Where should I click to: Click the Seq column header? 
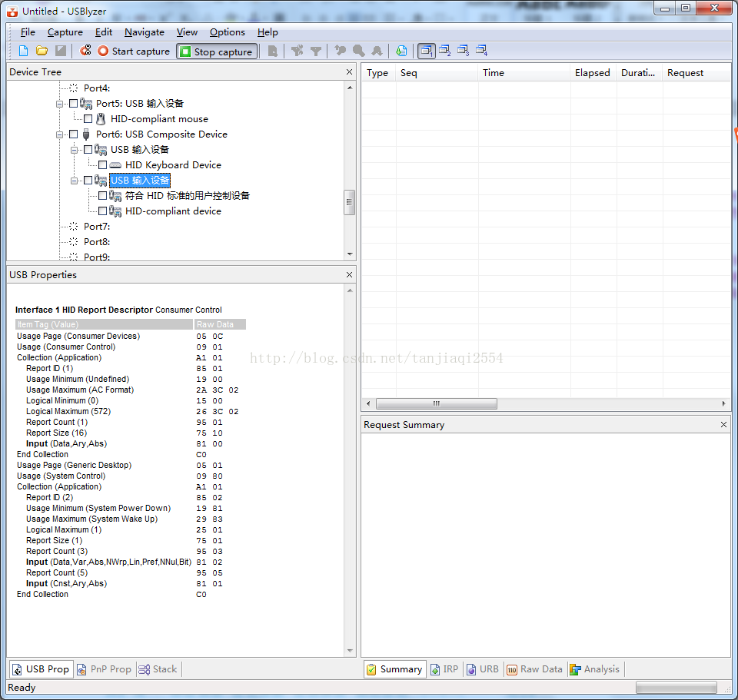click(x=437, y=73)
